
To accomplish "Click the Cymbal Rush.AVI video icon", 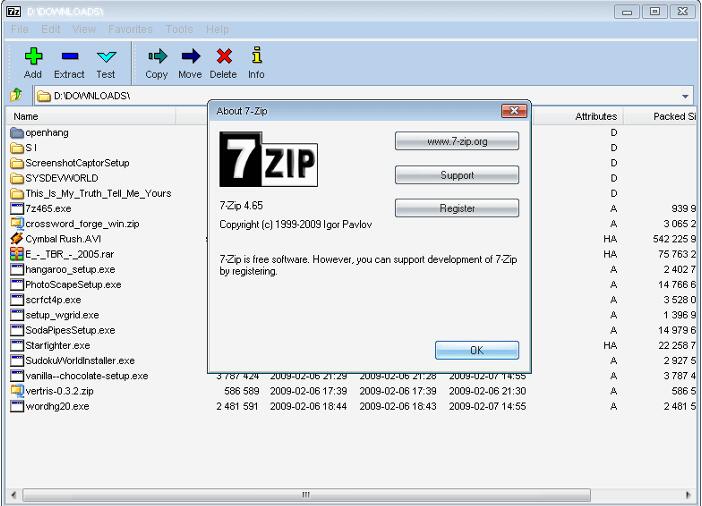I will [x=17, y=239].
